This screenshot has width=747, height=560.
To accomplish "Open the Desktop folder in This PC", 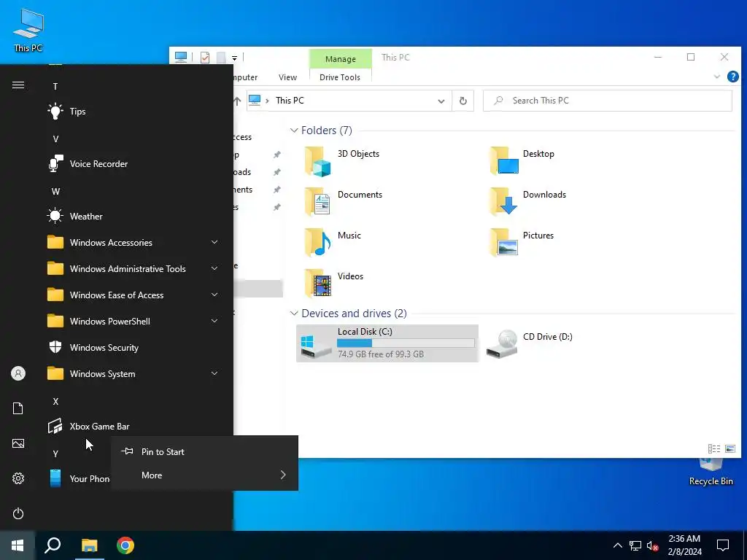I will (522, 161).
